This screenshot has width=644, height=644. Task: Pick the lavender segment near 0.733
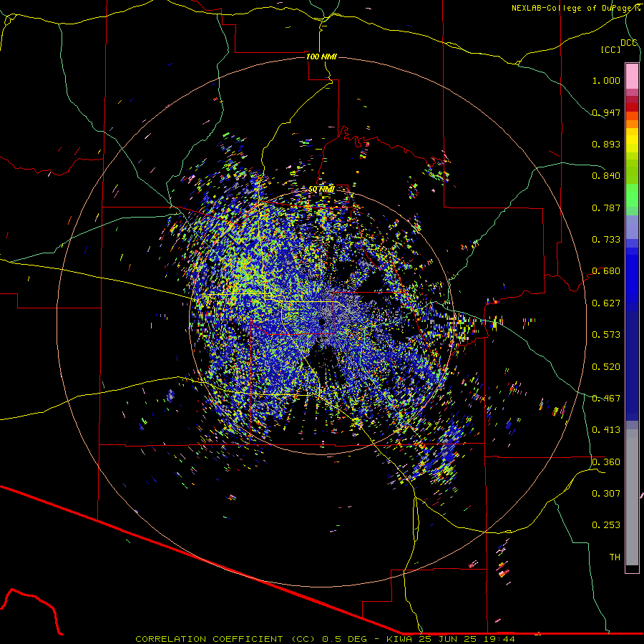tap(632, 227)
